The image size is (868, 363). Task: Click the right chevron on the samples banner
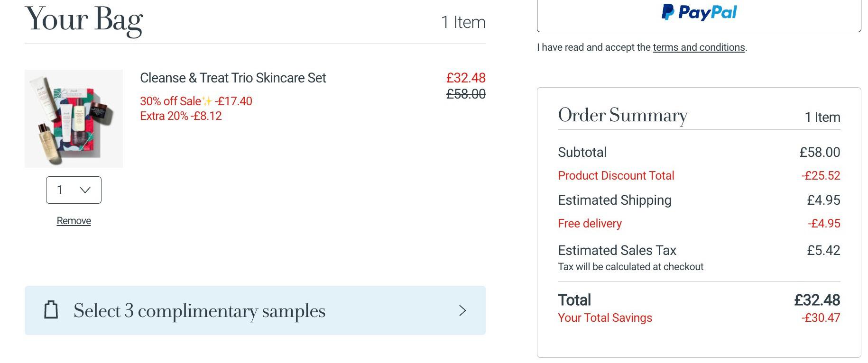(x=462, y=310)
